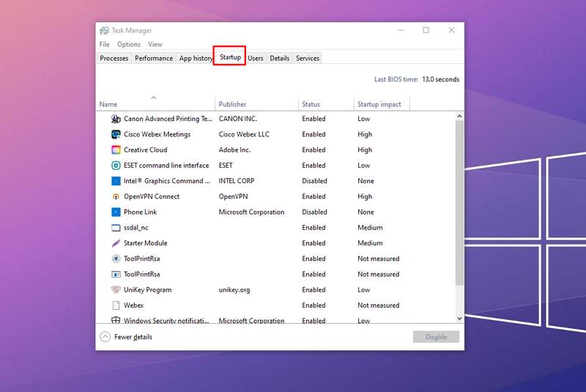586x392 pixels.
Task: Click the ESET command line interface icon
Action: (116, 166)
